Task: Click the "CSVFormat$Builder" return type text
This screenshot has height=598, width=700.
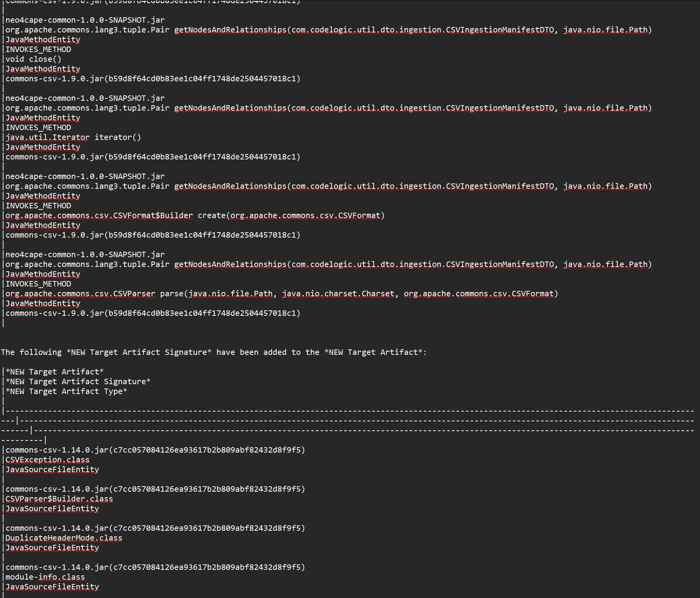Action: [153, 216]
